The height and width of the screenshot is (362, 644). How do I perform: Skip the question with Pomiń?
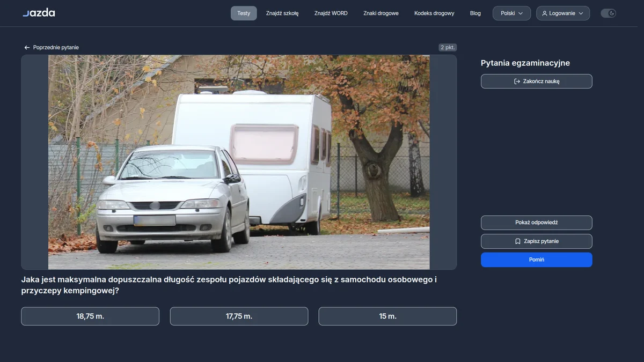point(537,260)
